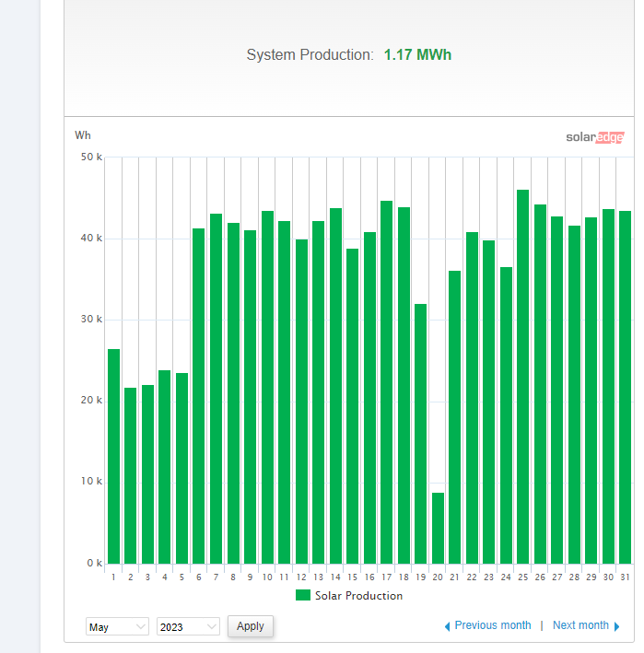Click the Apply button
Viewport: 644px width, 653px height.
[x=251, y=626]
